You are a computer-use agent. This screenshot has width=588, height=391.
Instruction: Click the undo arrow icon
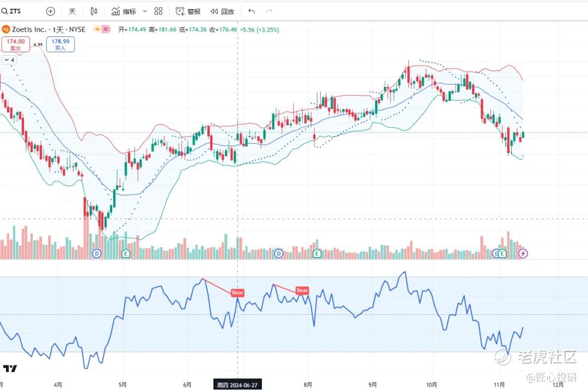coord(251,11)
